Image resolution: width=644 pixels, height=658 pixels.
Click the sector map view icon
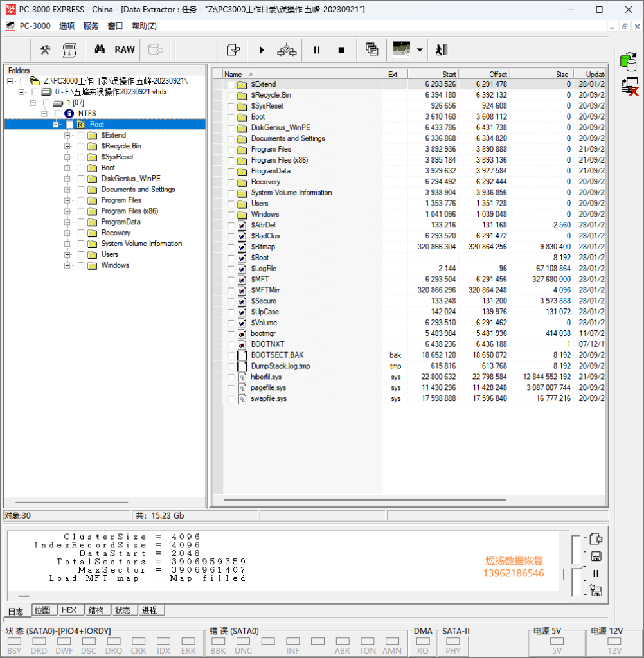tap(401, 49)
